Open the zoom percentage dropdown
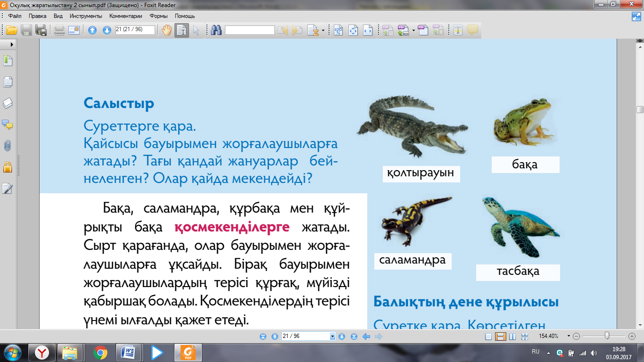Viewport: 644px width, 362px height. pyautogui.click(x=569, y=337)
